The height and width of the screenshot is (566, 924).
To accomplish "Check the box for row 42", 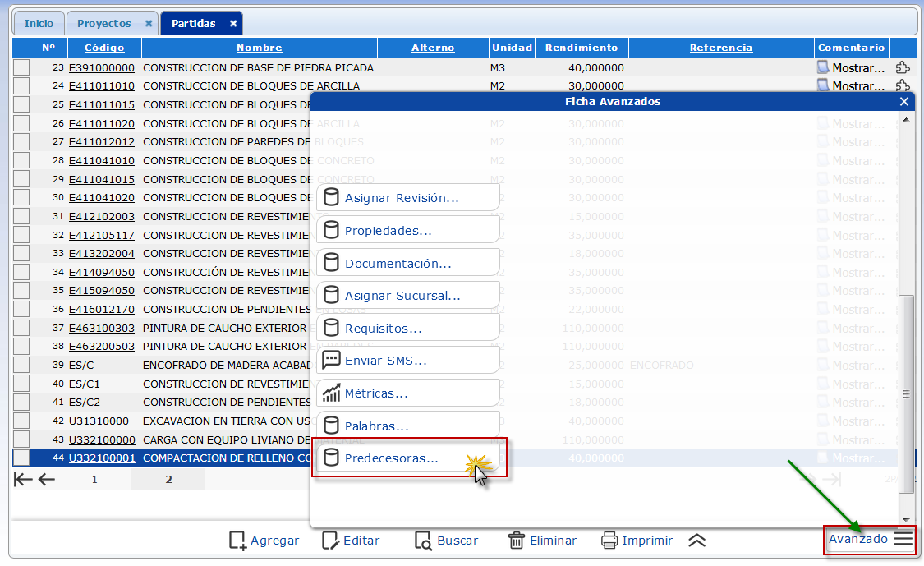I will point(21,421).
